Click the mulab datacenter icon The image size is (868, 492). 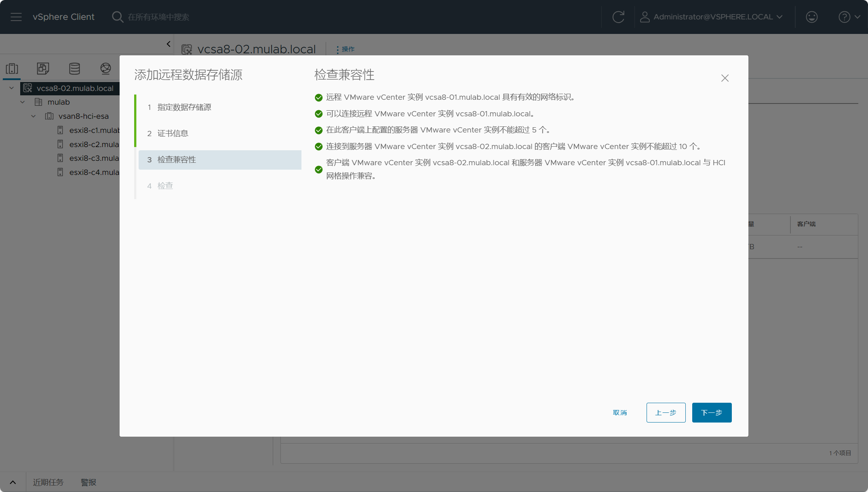click(x=38, y=102)
